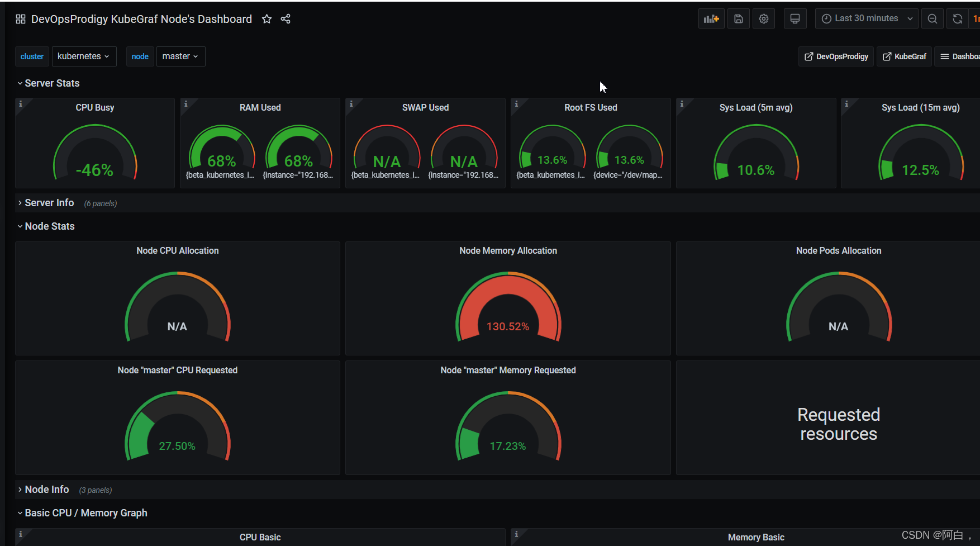Viewport: 980px width, 546px height.
Task: Open the Memory Basic panel title
Action: click(756, 537)
